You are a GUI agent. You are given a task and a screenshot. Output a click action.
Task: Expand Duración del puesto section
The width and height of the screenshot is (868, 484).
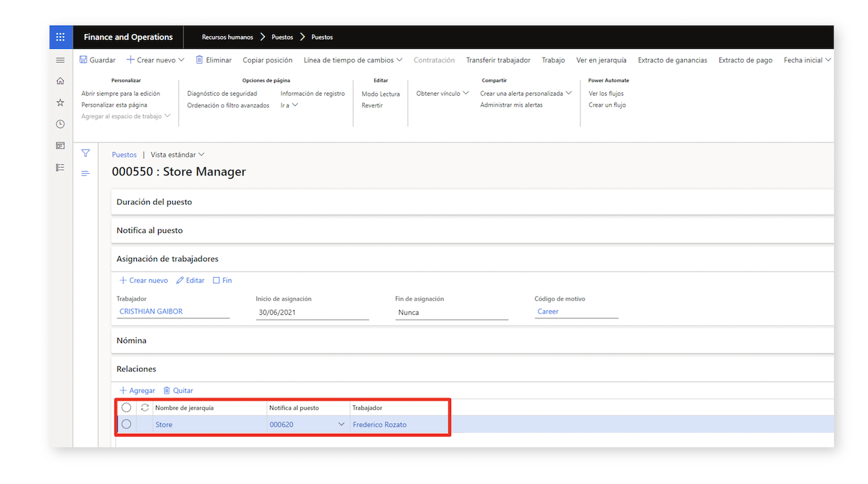(x=472, y=202)
